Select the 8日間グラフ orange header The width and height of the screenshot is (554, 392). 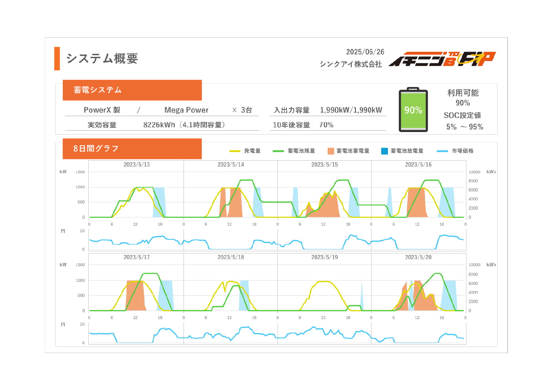132,148
